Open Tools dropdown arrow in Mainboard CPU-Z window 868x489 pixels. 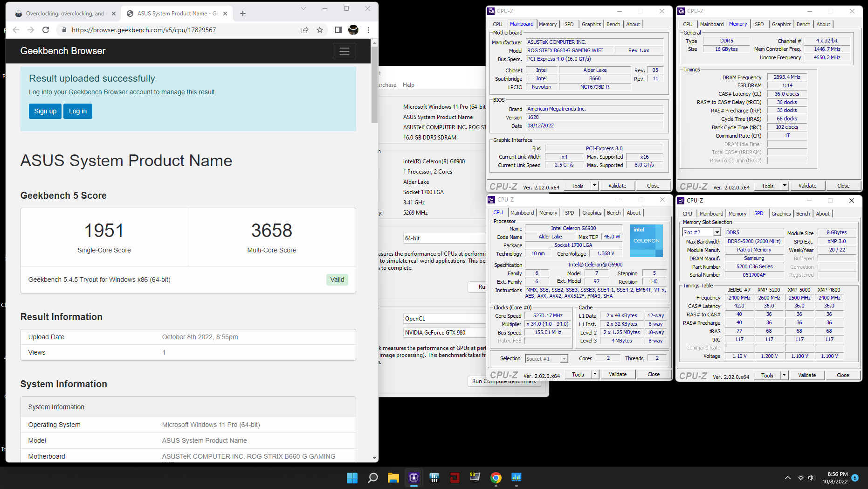594,186
